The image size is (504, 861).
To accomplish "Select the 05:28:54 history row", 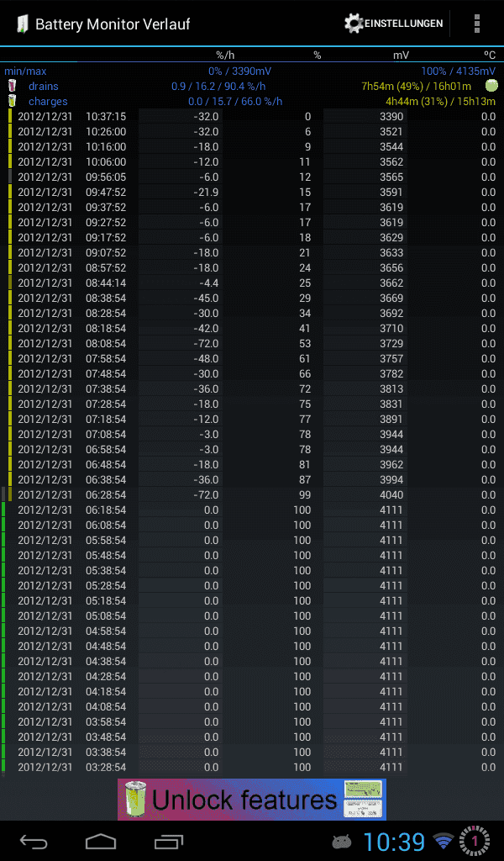I will click(x=252, y=585).
